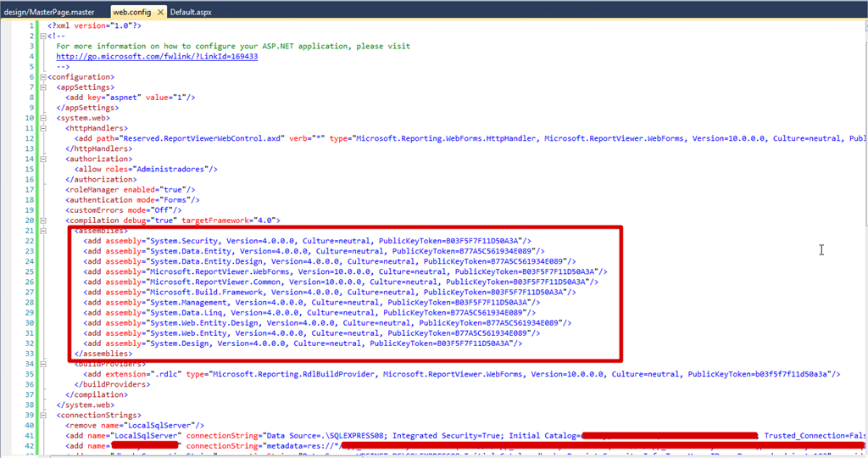The height and width of the screenshot is (458, 868).
Task: Collapse the compilation element
Action: click(x=42, y=220)
